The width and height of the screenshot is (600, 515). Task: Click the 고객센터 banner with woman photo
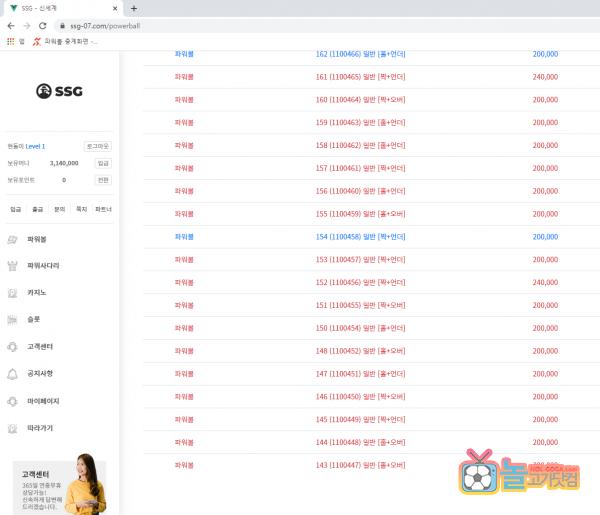tap(59, 487)
